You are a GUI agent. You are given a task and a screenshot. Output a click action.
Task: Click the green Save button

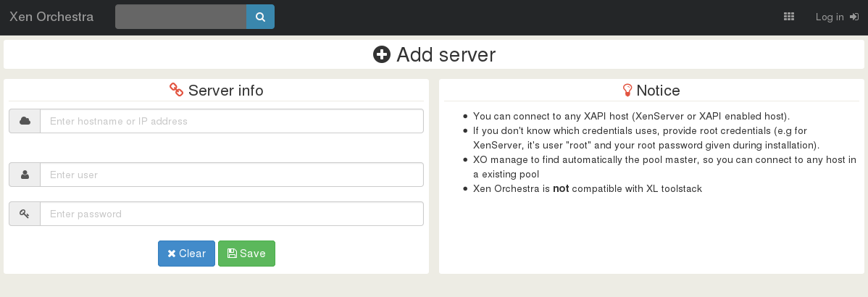[x=246, y=254]
